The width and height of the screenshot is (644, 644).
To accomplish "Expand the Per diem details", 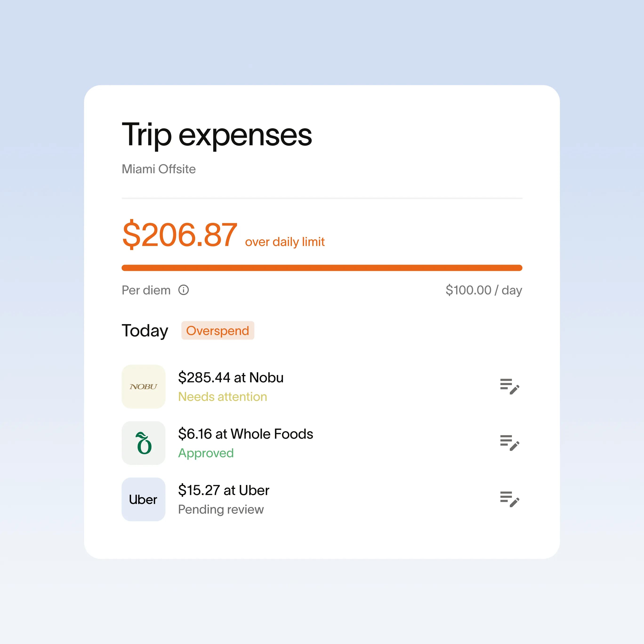I will [x=146, y=290].
